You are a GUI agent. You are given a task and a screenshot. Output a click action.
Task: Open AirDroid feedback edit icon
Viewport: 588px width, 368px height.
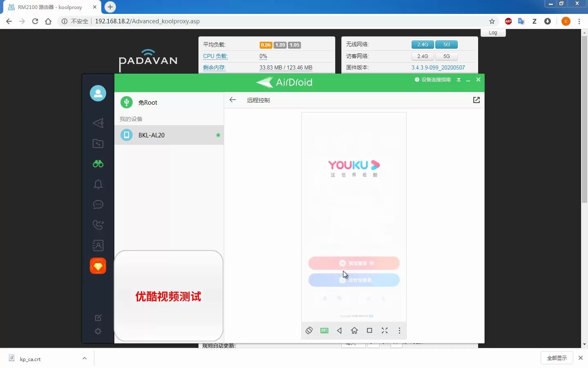98,318
